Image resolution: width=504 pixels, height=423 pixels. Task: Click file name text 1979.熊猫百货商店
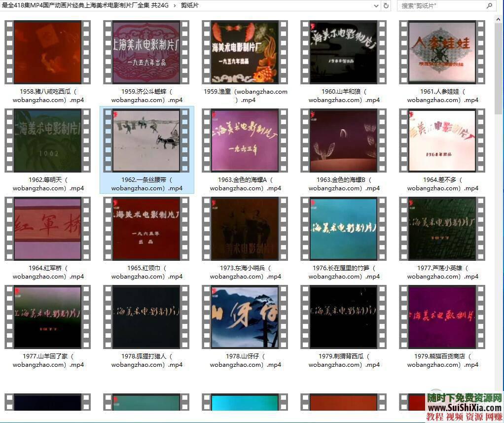443,360
